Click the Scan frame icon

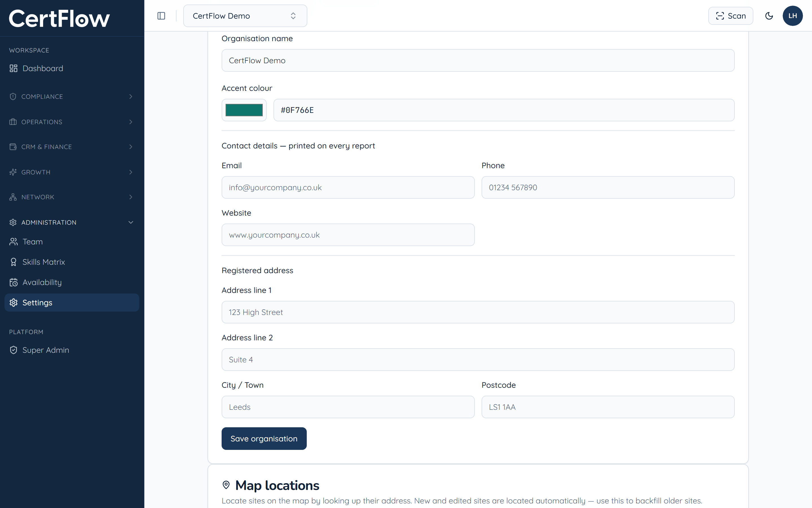[x=720, y=16]
